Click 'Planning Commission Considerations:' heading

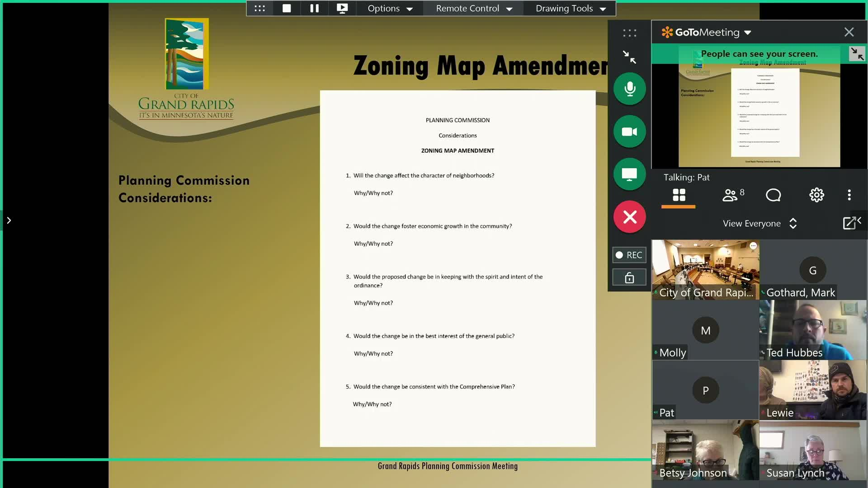pyautogui.click(x=184, y=189)
